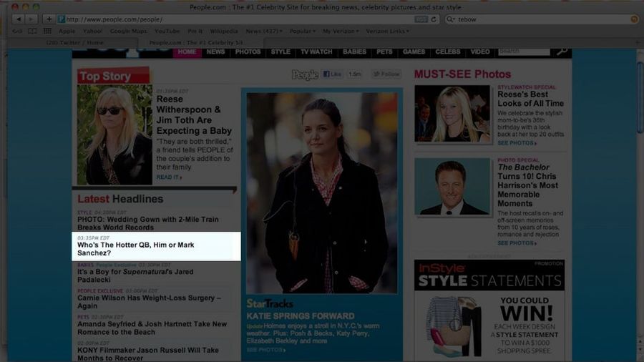Open the YouTube bookmark
Viewport: 644px width, 362px height.
click(x=167, y=31)
